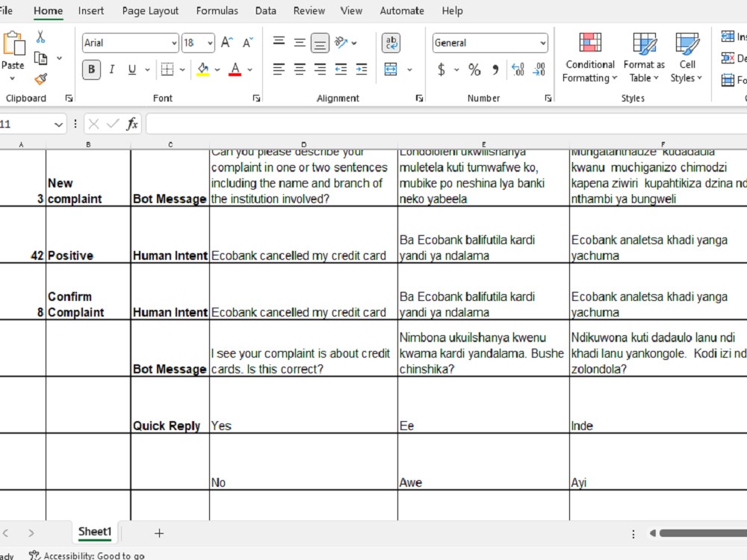Open Number format dialog launcher
Viewport: 747px width, 560px height.
(x=548, y=98)
